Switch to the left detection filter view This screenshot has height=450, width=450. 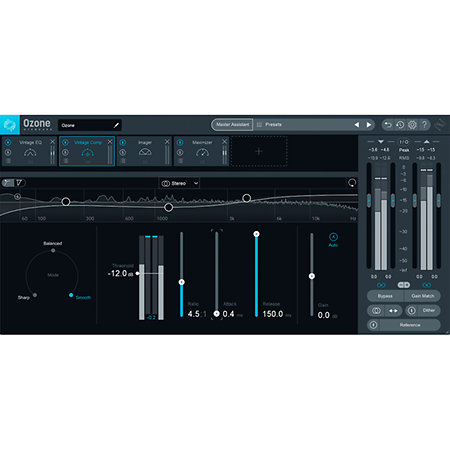pos(7,183)
